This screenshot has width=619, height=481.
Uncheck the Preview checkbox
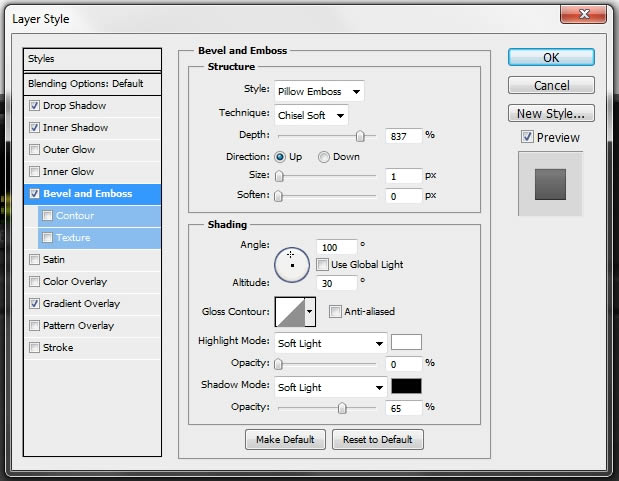pyautogui.click(x=527, y=137)
